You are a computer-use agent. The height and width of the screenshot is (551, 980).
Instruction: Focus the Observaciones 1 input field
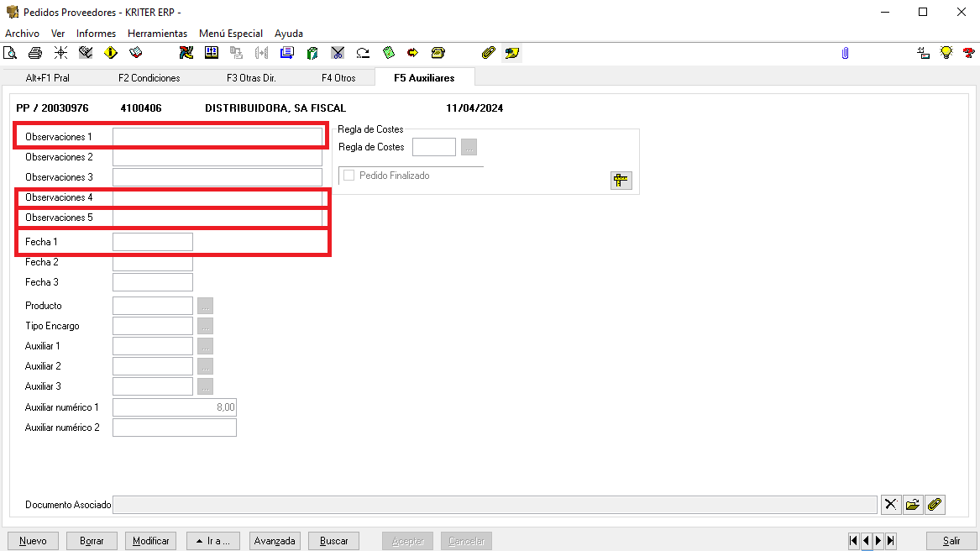(x=217, y=137)
